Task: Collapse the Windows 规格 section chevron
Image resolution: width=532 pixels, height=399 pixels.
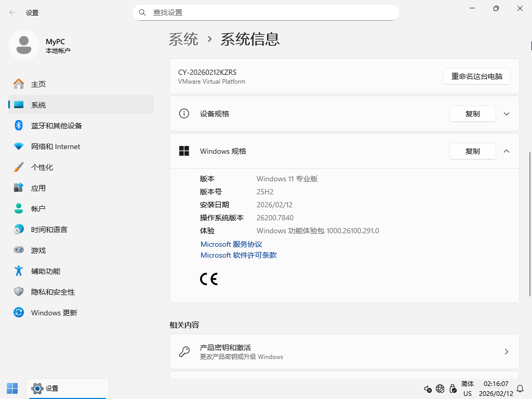Action: 507,151
